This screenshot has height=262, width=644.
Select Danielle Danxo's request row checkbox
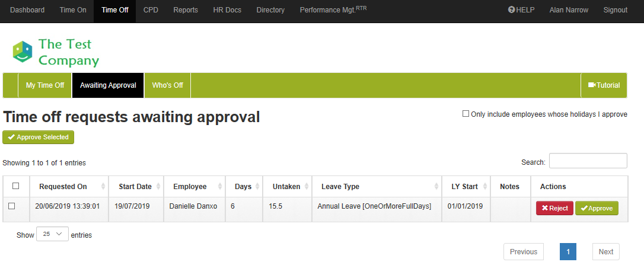(x=12, y=206)
